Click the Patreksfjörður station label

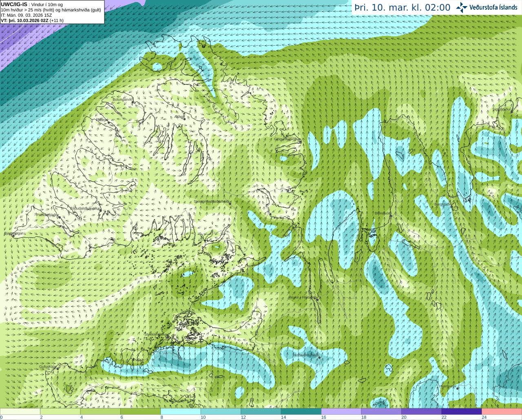click(x=47, y=214)
